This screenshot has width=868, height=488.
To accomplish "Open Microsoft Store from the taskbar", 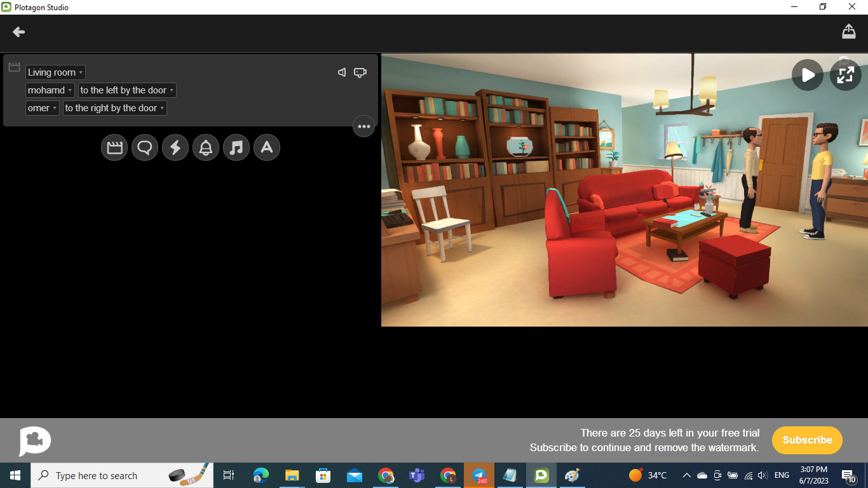I will [323, 475].
